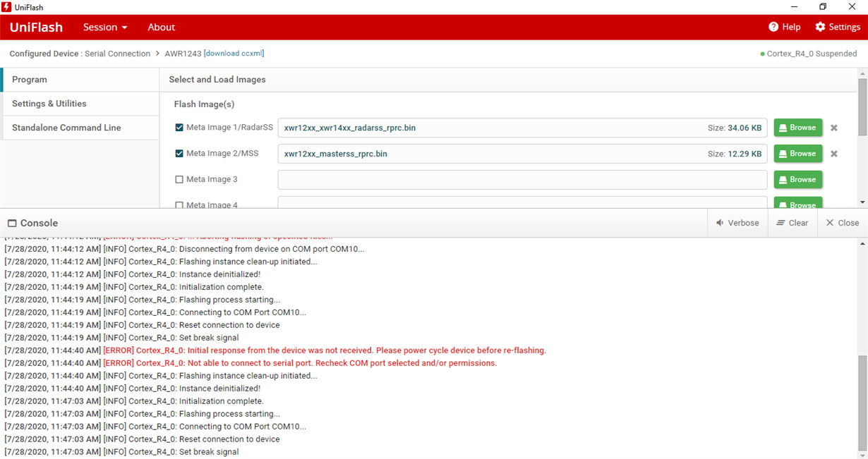Open Standalone Command Line tab
This screenshot has height=459, width=868.
[x=80, y=128]
